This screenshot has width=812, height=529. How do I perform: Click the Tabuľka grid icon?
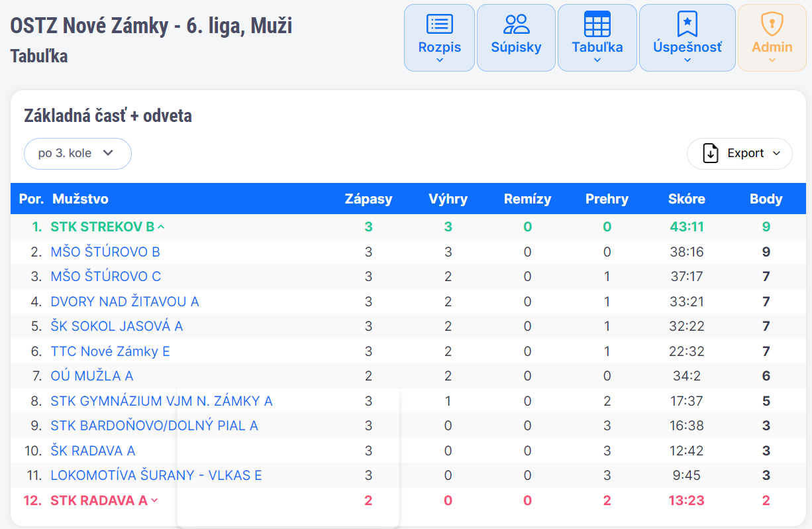[x=597, y=25]
